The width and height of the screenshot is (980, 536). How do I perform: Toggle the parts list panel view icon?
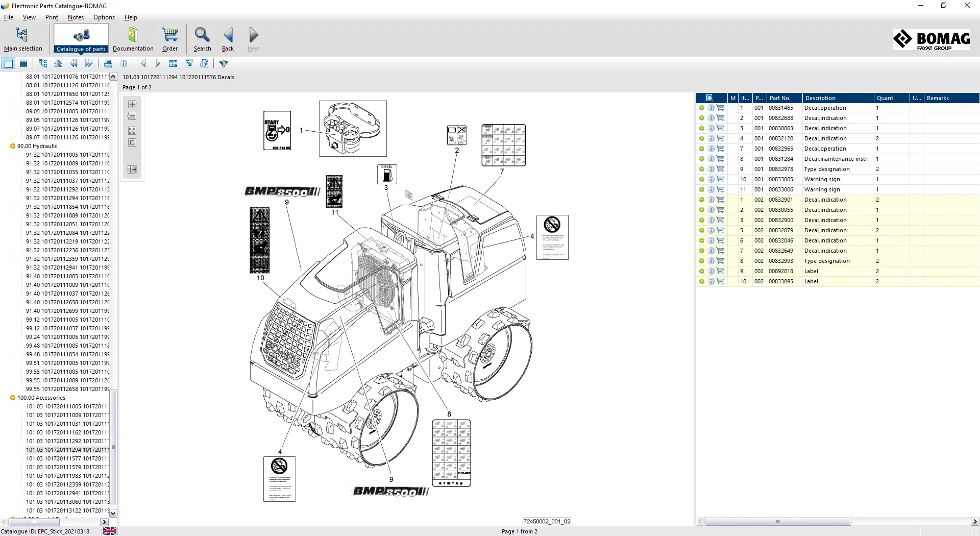(x=9, y=63)
